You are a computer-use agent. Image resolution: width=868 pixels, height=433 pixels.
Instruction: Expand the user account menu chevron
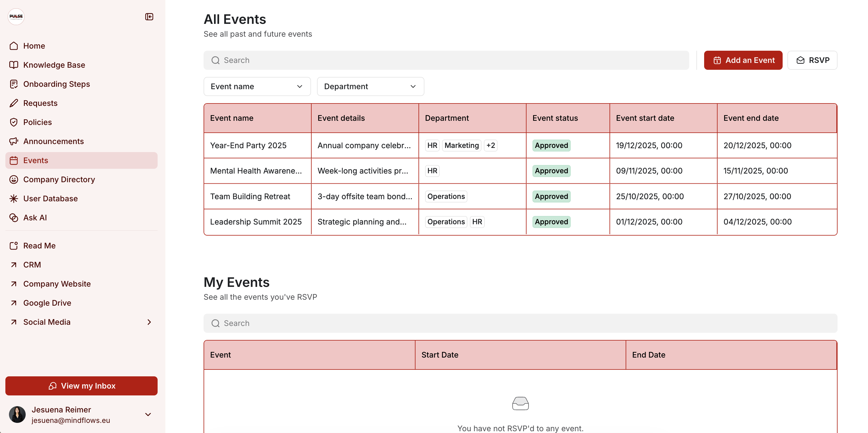[x=148, y=415]
